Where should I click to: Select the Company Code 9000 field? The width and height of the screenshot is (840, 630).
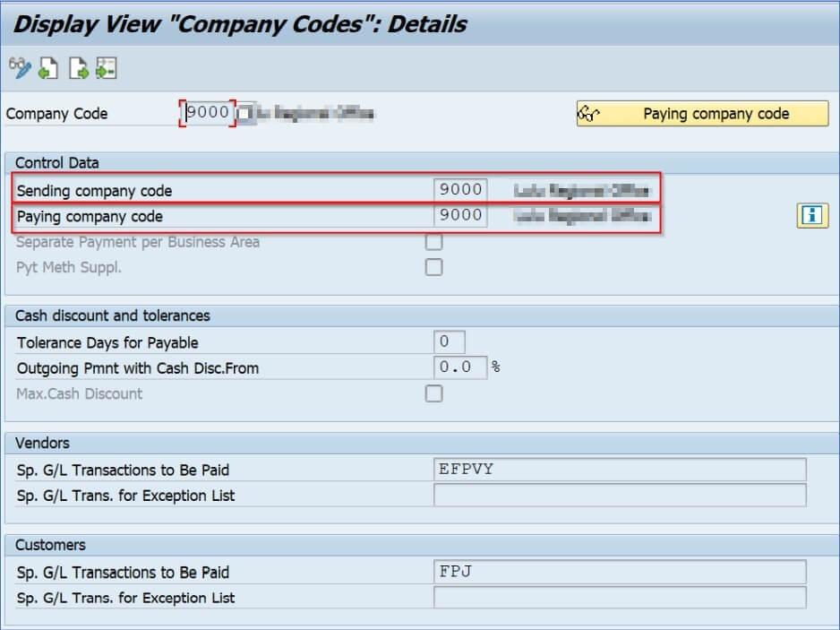click(208, 113)
